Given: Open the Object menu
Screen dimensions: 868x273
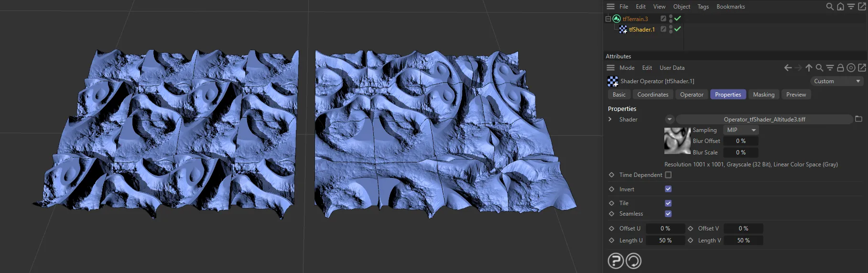Looking at the screenshot, I should click(x=682, y=7).
